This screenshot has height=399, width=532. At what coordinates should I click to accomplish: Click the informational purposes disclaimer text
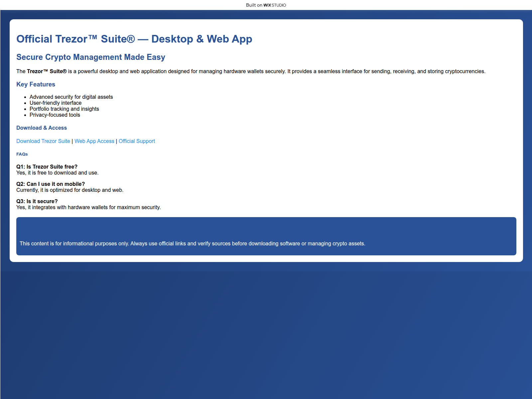[192, 243]
